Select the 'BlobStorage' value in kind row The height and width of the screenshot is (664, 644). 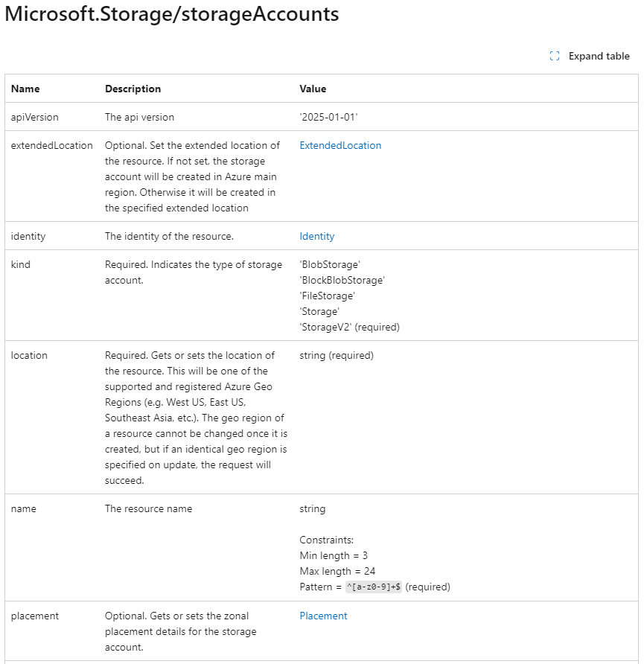click(330, 264)
